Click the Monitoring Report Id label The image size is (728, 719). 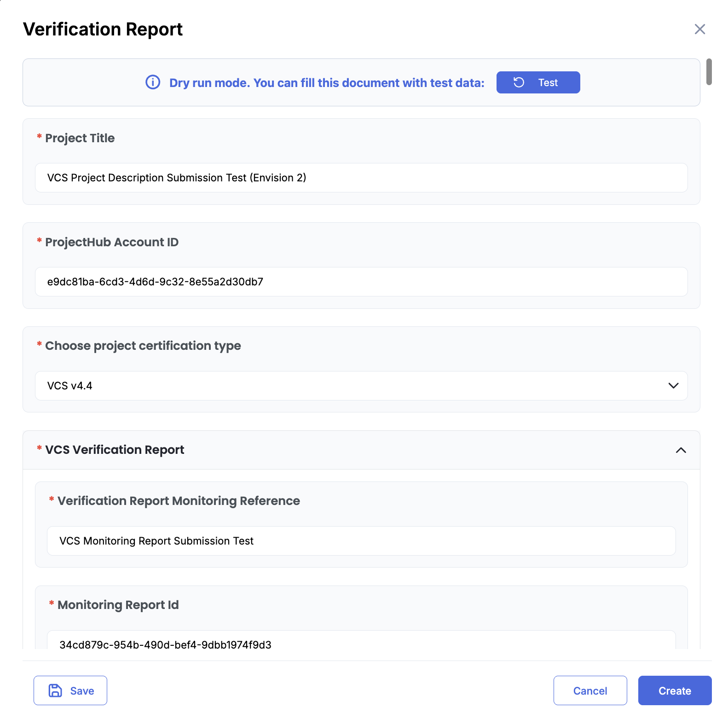pyautogui.click(x=118, y=605)
